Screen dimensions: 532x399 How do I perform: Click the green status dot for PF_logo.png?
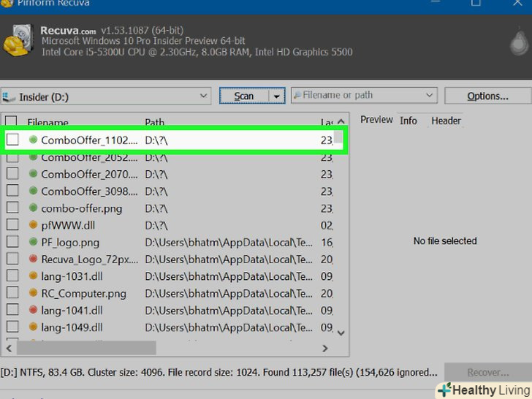tap(33, 242)
